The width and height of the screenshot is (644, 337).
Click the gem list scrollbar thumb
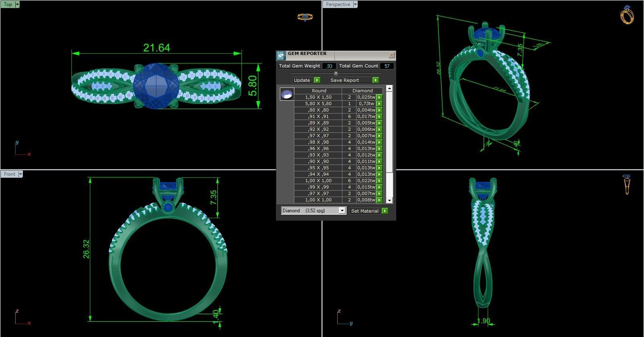click(389, 132)
